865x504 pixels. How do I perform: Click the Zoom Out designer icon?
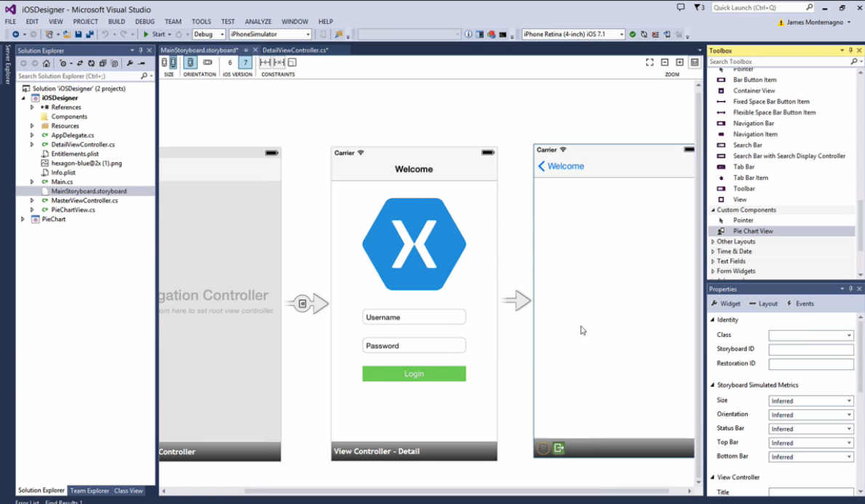click(x=665, y=63)
